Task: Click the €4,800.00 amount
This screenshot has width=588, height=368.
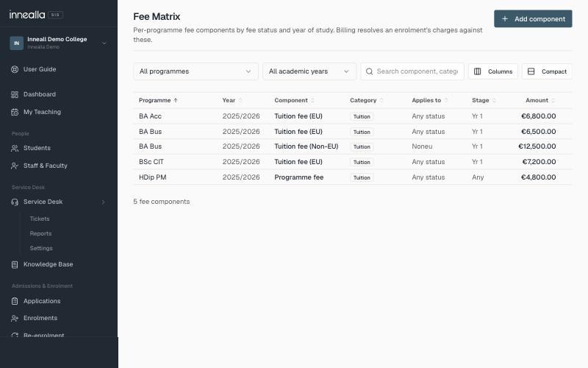Action: pos(539,177)
